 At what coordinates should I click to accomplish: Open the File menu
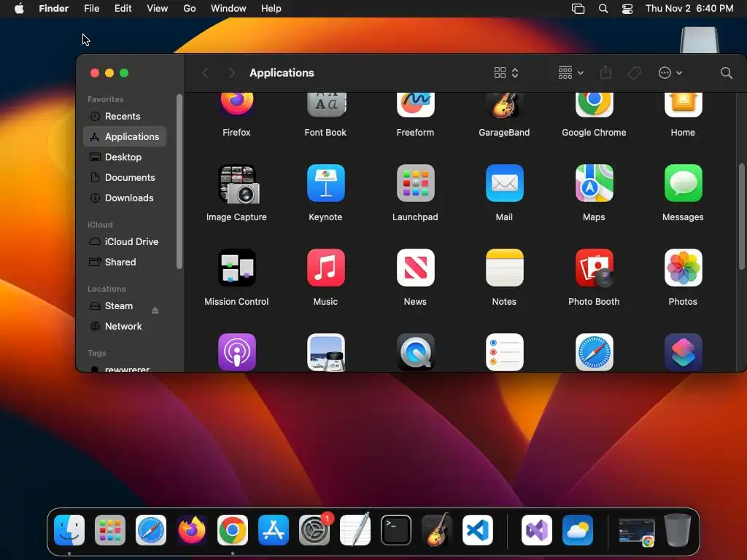91,9
